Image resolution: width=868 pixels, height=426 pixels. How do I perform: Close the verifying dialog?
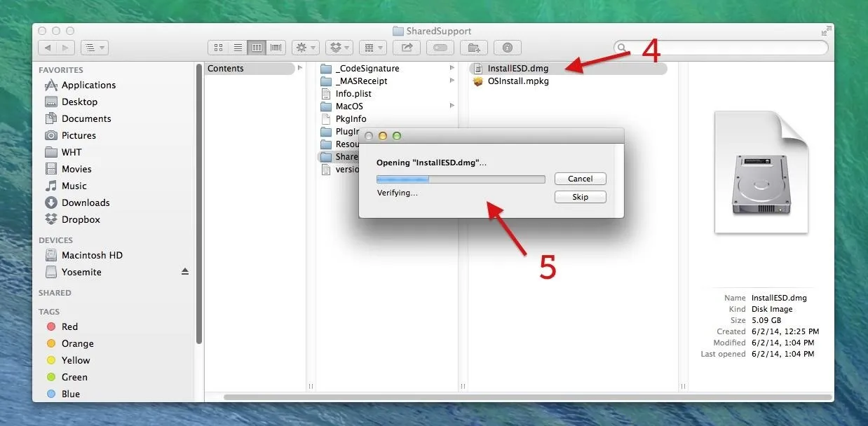coord(369,136)
